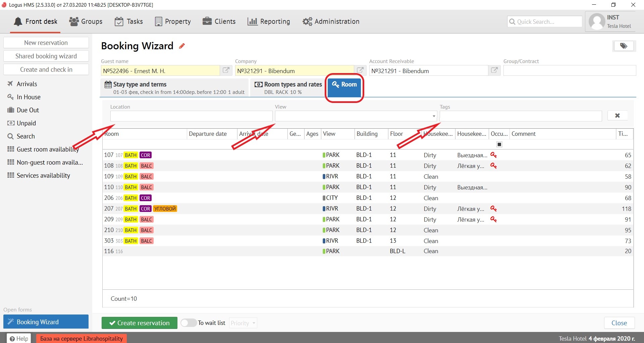Open the Reporting menu

(x=269, y=21)
